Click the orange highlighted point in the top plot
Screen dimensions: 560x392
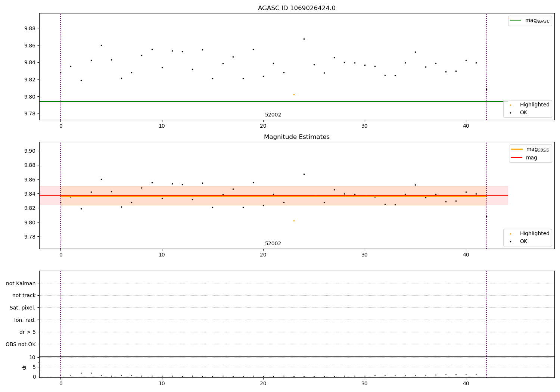coord(294,94)
